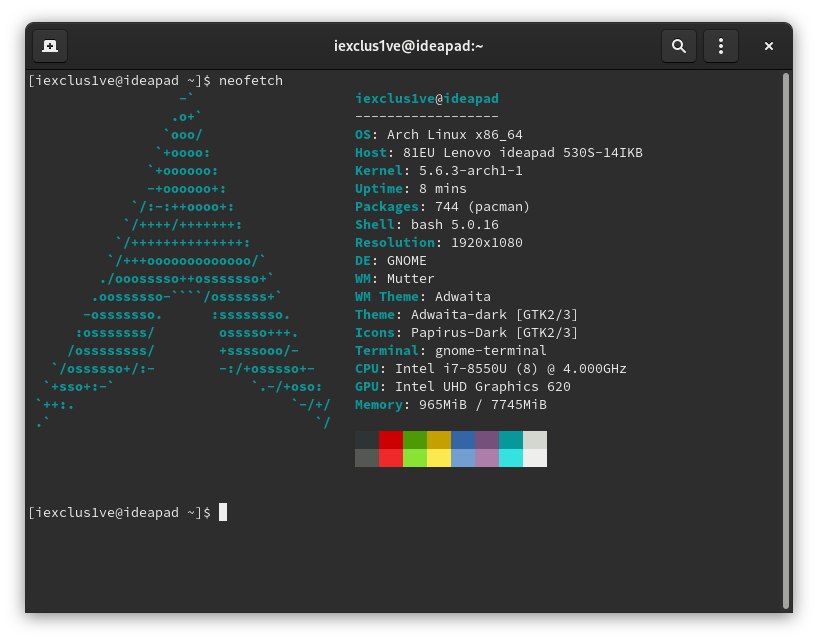Click the GPU value Intel UHD Graphics 620
This screenshot has width=818, height=641.
[483, 386]
